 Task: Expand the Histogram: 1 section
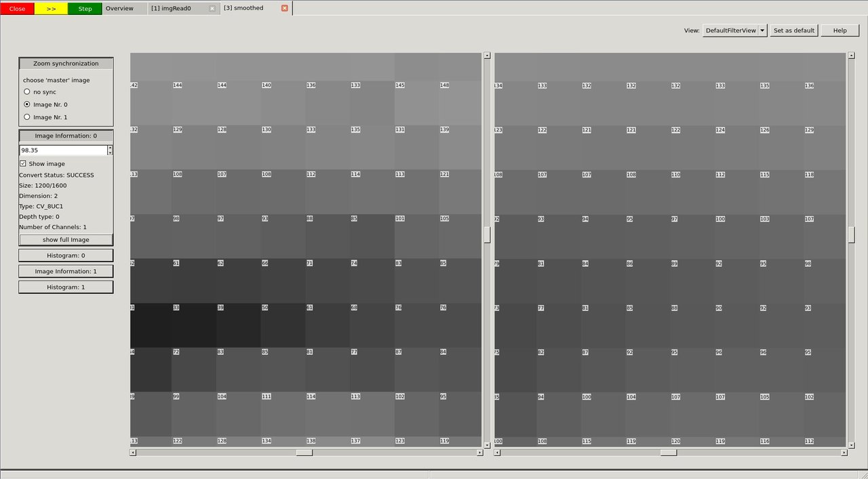coord(66,287)
